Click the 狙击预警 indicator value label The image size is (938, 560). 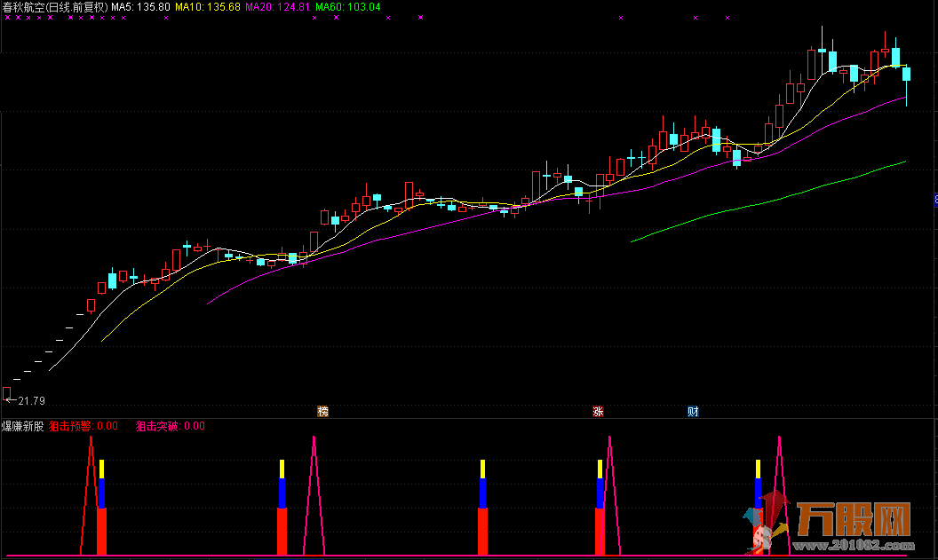point(83,426)
